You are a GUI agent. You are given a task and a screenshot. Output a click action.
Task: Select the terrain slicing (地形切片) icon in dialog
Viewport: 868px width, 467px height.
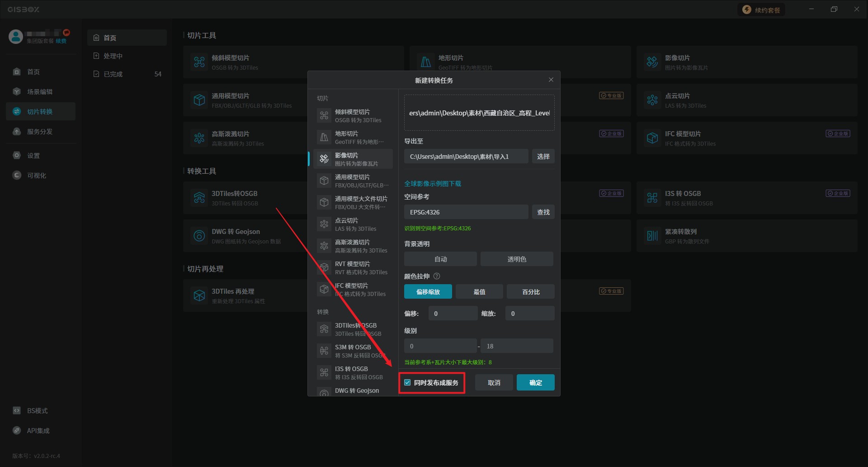click(x=324, y=137)
